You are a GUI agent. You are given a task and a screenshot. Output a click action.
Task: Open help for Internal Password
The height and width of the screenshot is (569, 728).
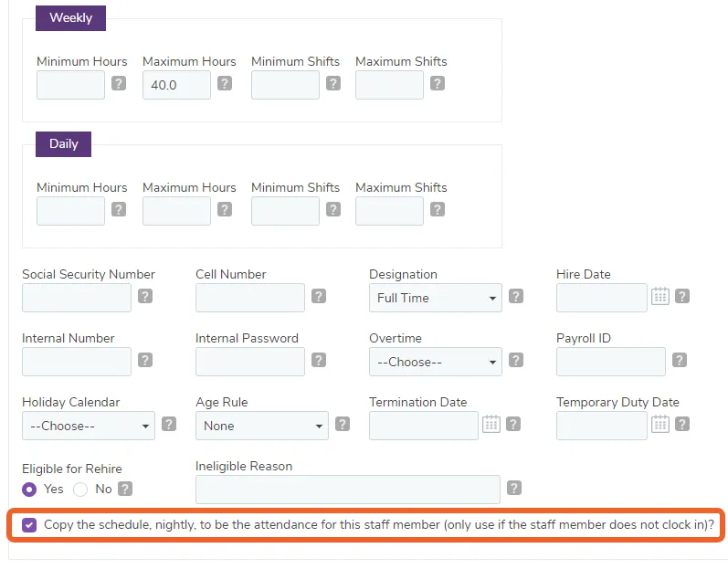(x=319, y=360)
